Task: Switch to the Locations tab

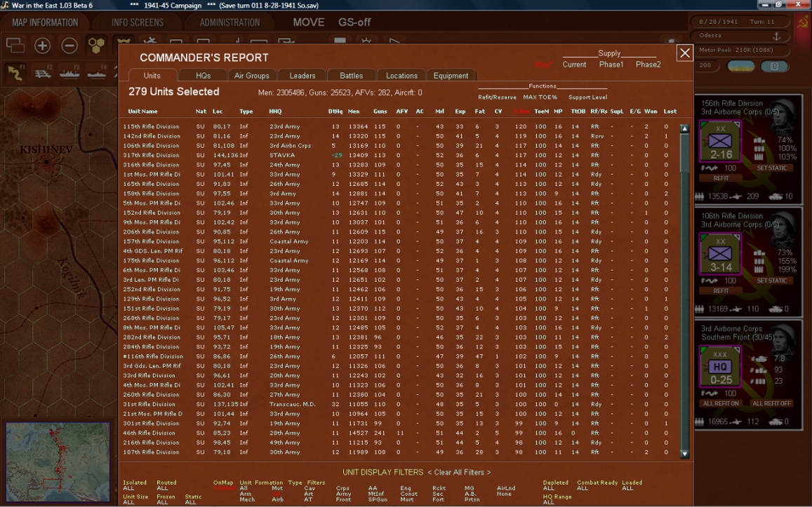Action: (401, 76)
